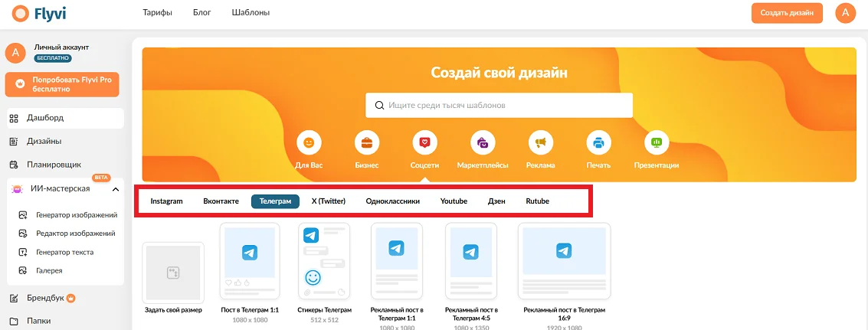Open Дашборд in the sidebar
The image size is (868, 330).
tap(65, 118)
